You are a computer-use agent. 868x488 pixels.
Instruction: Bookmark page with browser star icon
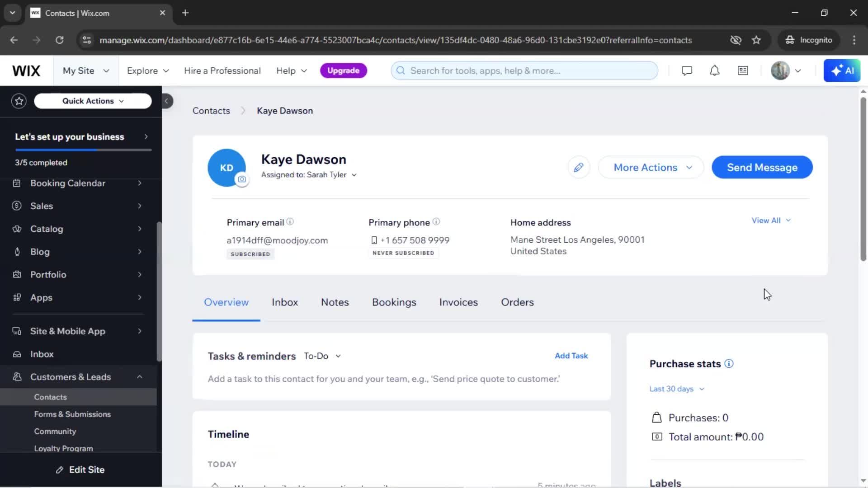pos(756,40)
